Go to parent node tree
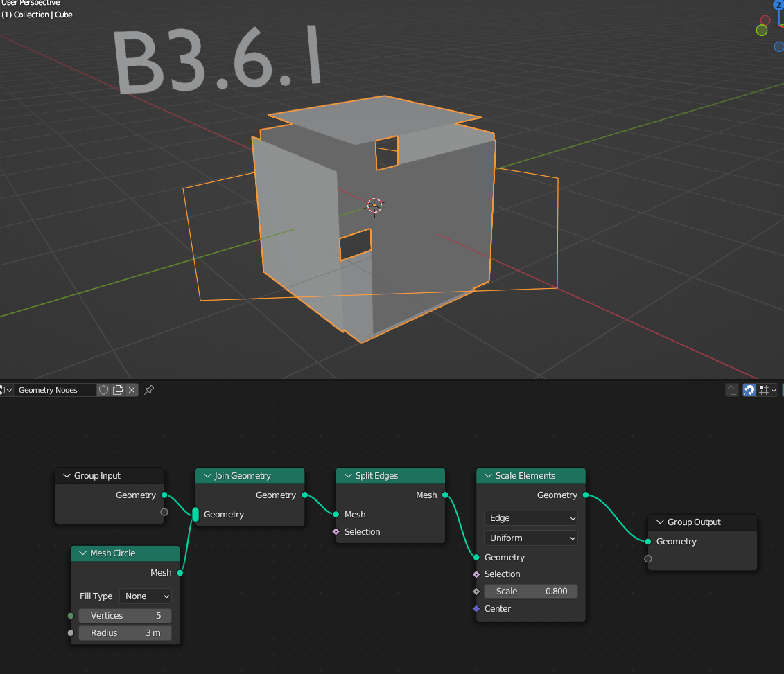The image size is (784, 674). [x=732, y=390]
